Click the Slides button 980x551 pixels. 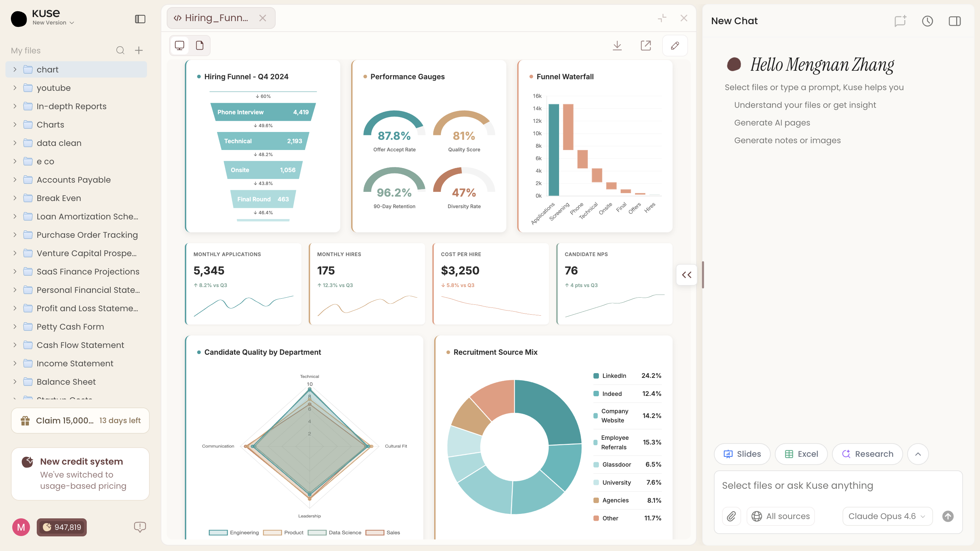coord(742,454)
